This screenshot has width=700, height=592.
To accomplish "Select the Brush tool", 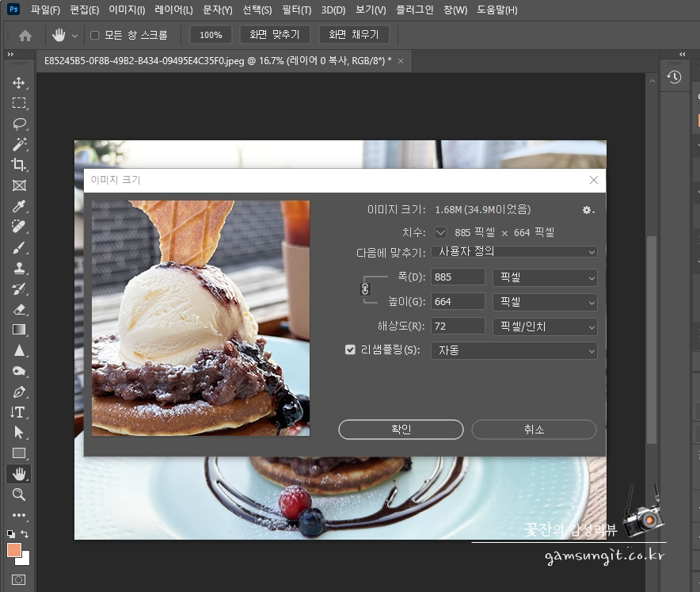I will [19, 247].
